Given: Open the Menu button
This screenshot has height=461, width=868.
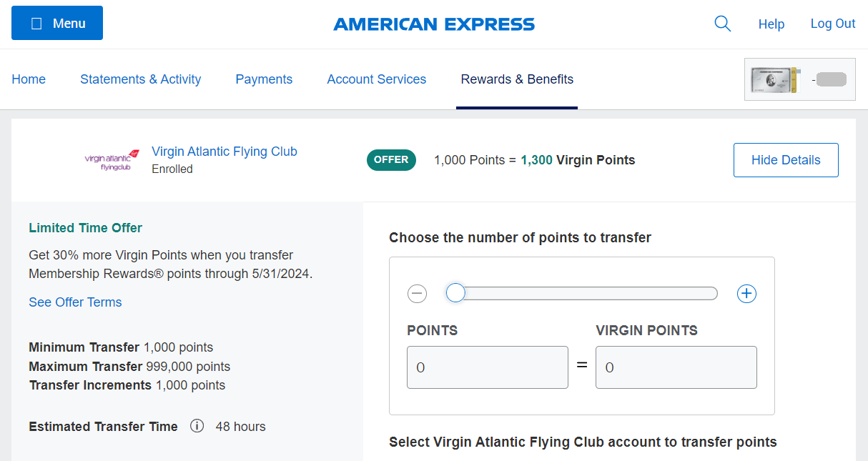Looking at the screenshot, I should coord(57,23).
